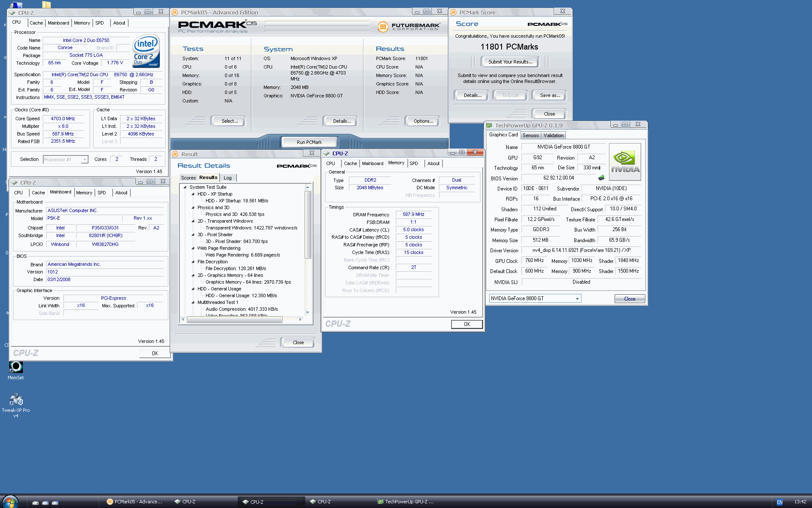Open the Validation tab in GPU-Z
The height and width of the screenshot is (508, 812).
tap(553, 135)
